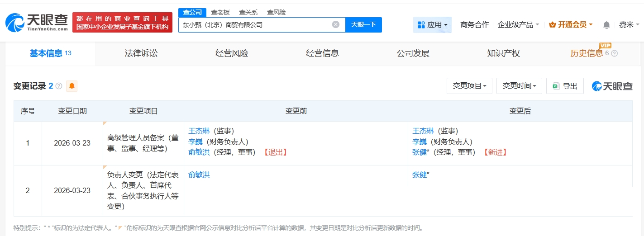
Task: Open 王杰琳 link in 变更前 column
Action: point(199,131)
